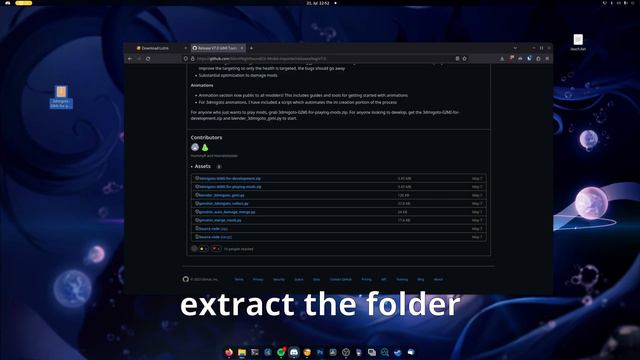Launch the terminal from the dock
This screenshot has width=640, height=360.
(255, 352)
